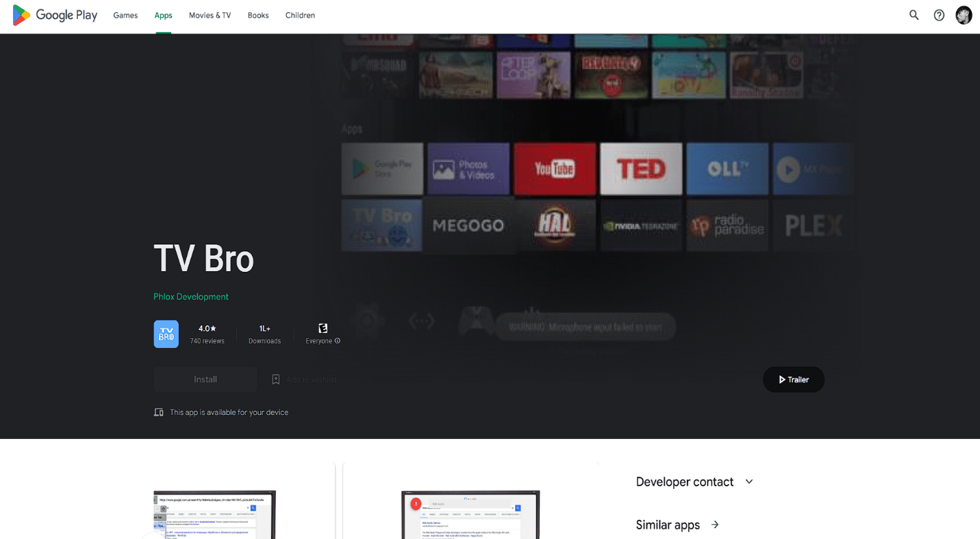Click the Add to wishlist label
Viewport: 980px width, 539px height.
pyautogui.click(x=312, y=379)
